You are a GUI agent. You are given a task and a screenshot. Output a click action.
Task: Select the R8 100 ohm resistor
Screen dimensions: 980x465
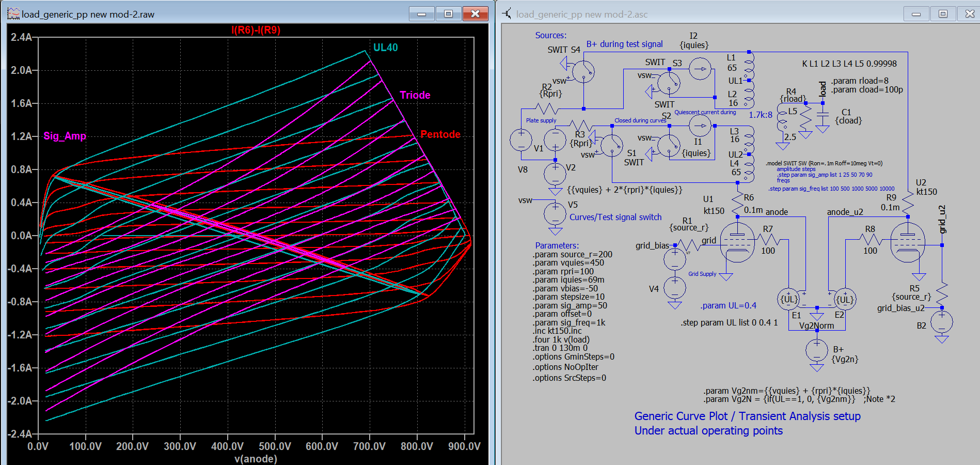[871, 240]
